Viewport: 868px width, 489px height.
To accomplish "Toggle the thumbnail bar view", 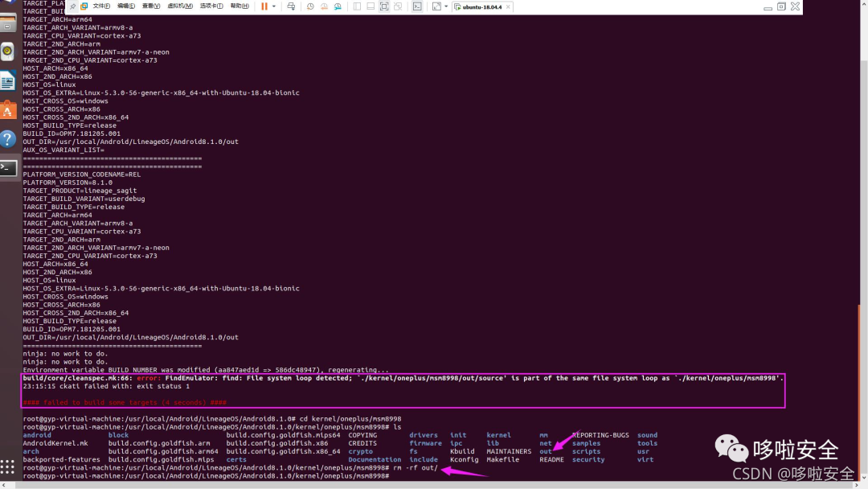I will pyautogui.click(x=371, y=6).
